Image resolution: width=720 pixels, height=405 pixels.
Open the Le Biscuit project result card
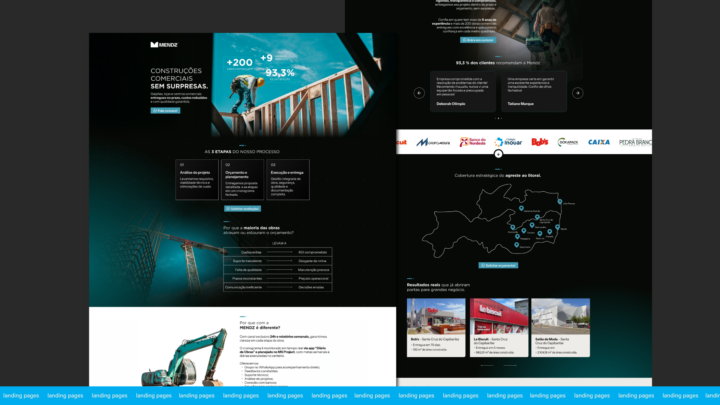click(498, 326)
